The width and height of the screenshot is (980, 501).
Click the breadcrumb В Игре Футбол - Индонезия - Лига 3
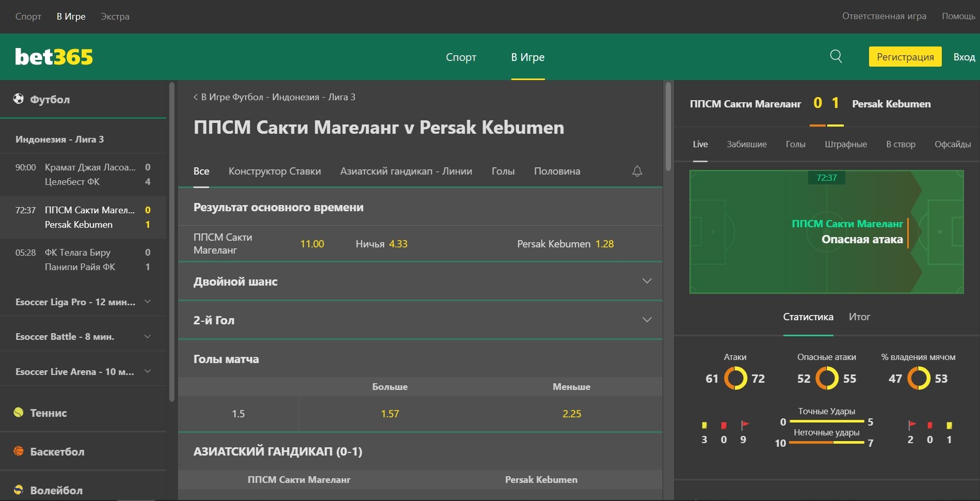278,97
